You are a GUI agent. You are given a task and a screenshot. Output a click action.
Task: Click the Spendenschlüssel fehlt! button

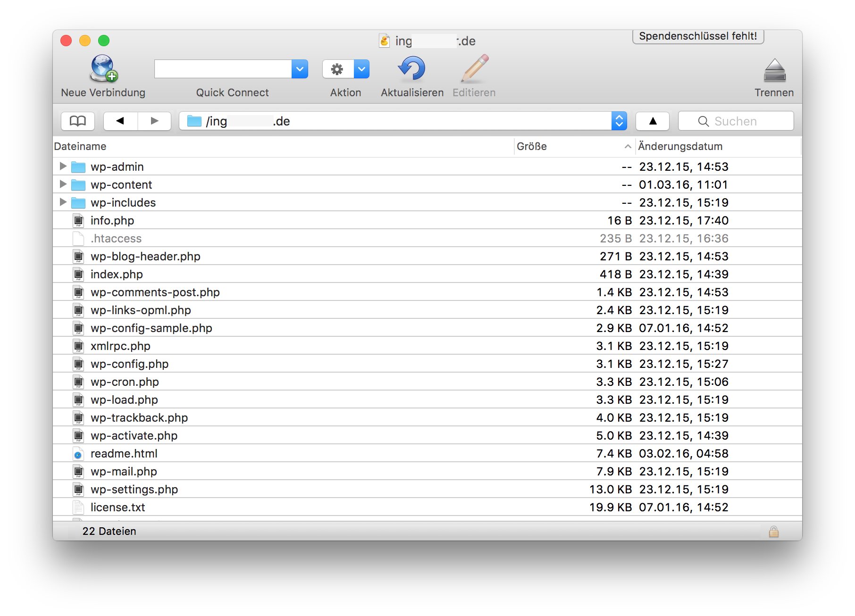697,36
